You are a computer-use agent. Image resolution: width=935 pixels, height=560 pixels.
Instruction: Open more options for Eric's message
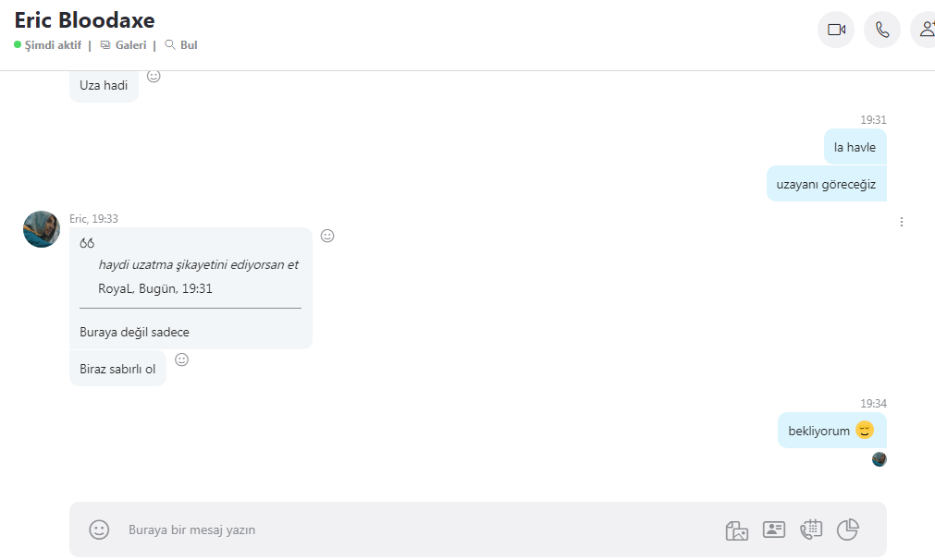[901, 222]
